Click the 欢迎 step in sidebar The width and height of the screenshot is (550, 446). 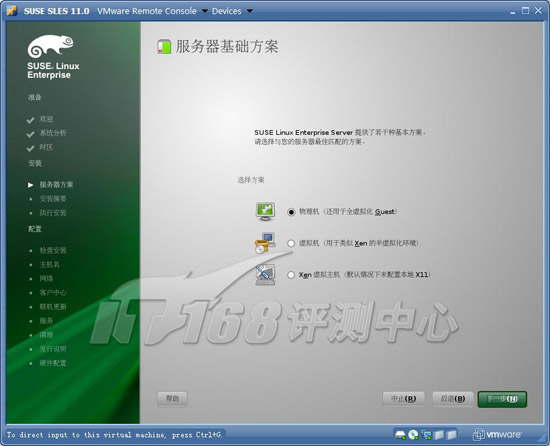click(x=46, y=119)
